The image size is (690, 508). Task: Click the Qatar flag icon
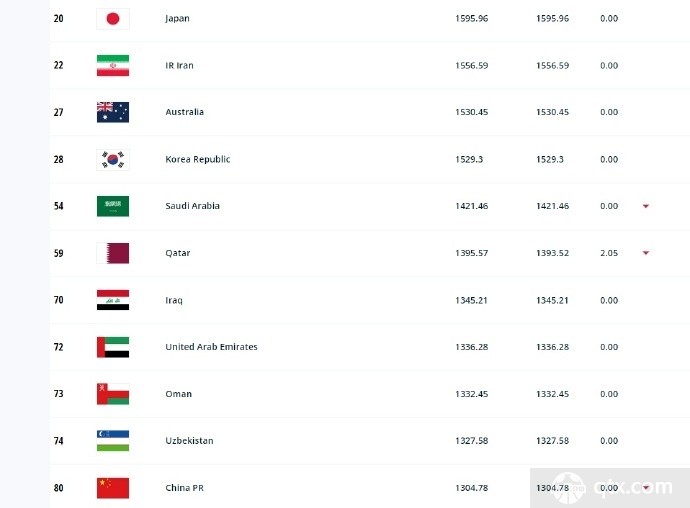click(113, 253)
